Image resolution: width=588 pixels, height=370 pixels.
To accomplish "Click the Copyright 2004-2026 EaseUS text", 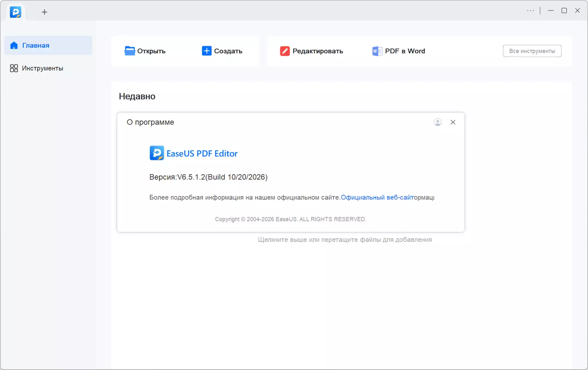I will [291, 219].
